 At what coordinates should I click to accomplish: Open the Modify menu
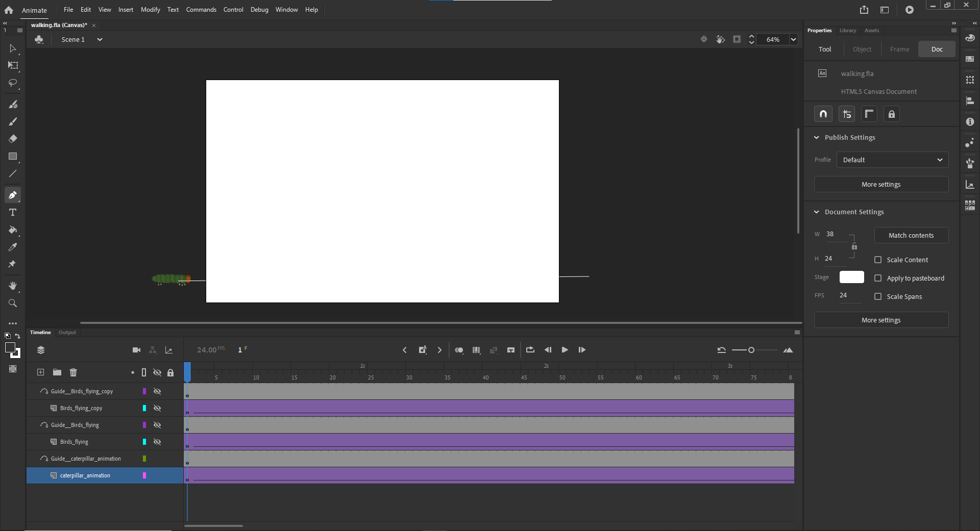click(150, 10)
